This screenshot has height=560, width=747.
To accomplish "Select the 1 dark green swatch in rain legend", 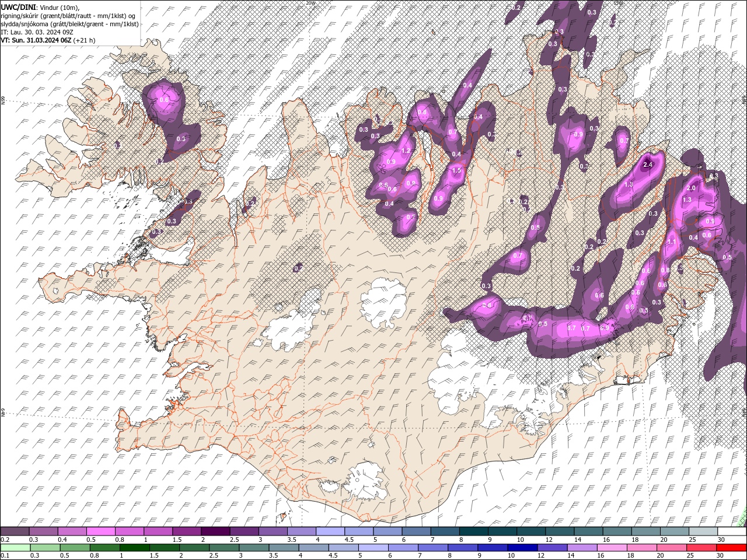I will tap(134, 548).
